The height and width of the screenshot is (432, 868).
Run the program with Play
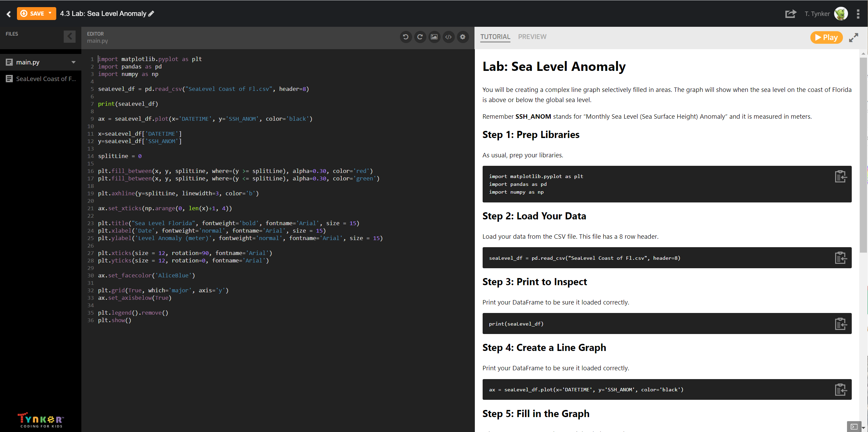coord(826,37)
